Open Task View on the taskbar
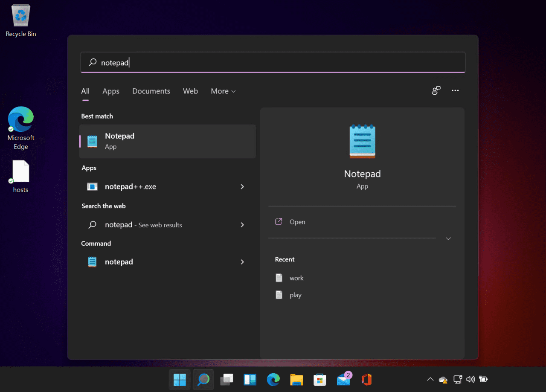This screenshot has height=392, width=546. point(227,379)
